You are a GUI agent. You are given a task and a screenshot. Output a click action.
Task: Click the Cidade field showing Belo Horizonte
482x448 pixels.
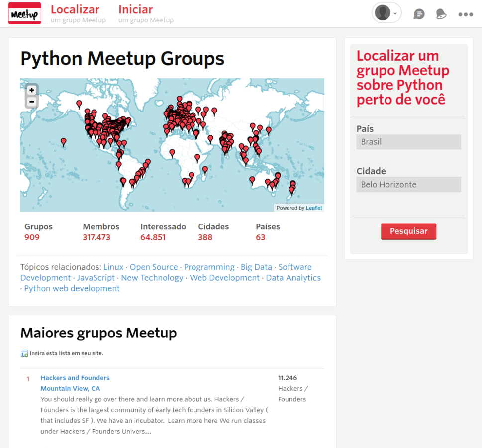(408, 184)
